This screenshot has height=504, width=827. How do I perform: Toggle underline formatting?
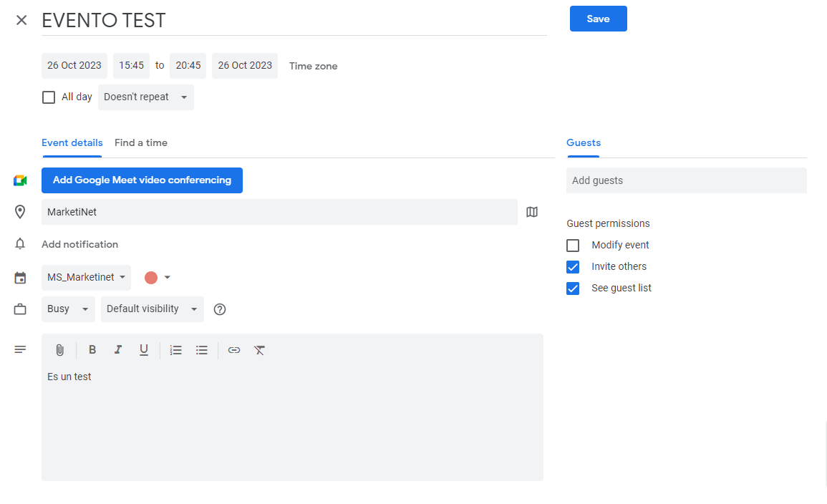click(143, 350)
